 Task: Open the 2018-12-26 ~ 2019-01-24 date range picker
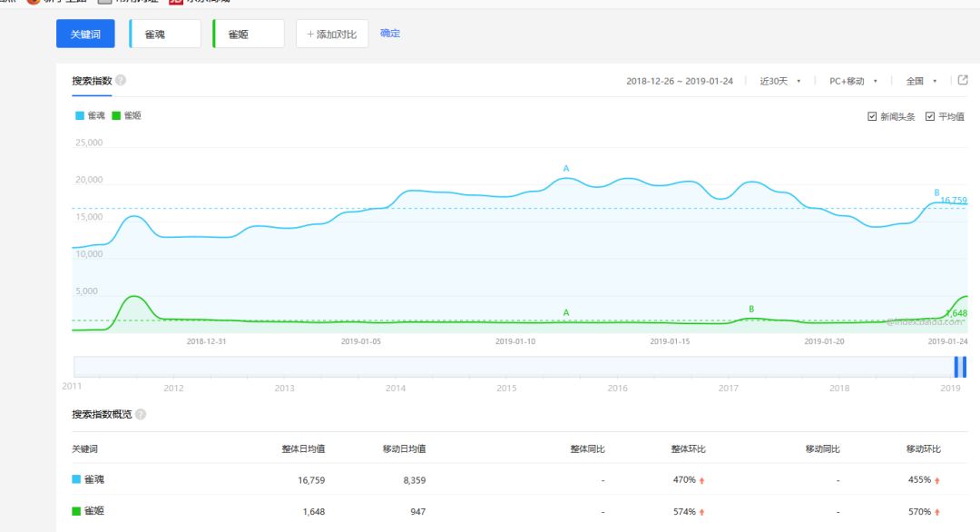click(680, 82)
